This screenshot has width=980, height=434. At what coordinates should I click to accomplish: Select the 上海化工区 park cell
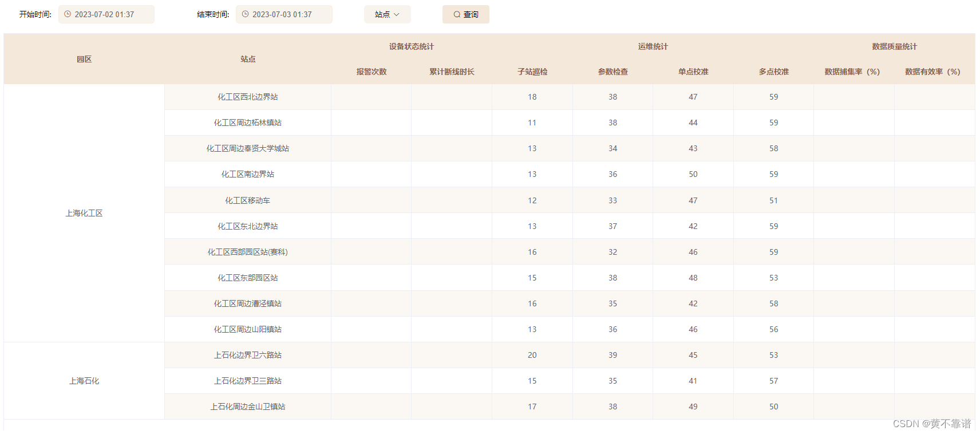click(84, 213)
